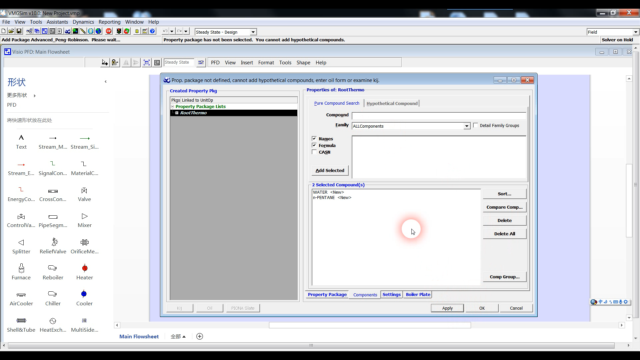Choose the ControlValve shape icon
The height and width of the screenshot is (360, 640).
pos(21,216)
